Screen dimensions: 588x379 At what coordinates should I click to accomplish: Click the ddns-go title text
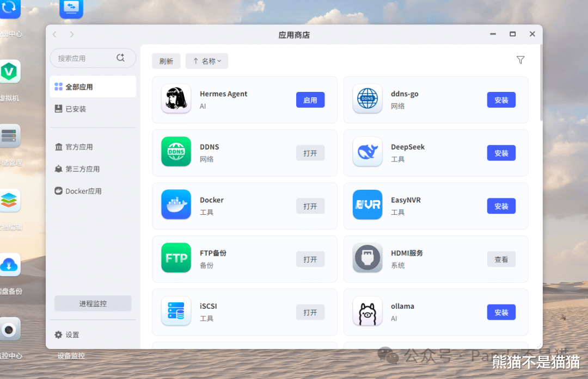(405, 94)
